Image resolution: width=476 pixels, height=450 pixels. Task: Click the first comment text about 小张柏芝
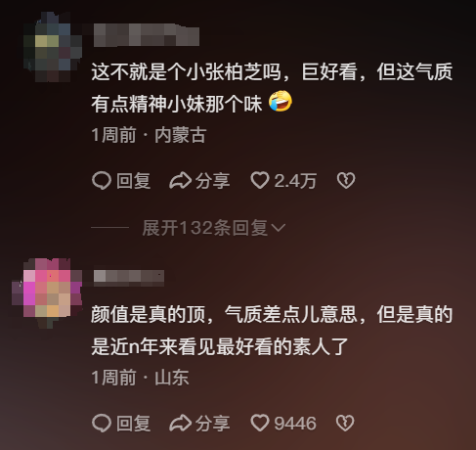tap(272, 87)
